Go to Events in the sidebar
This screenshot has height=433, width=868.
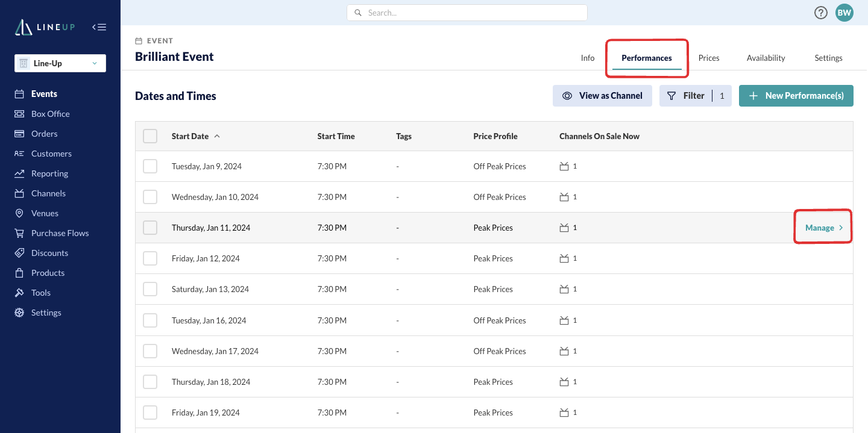(x=44, y=94)
